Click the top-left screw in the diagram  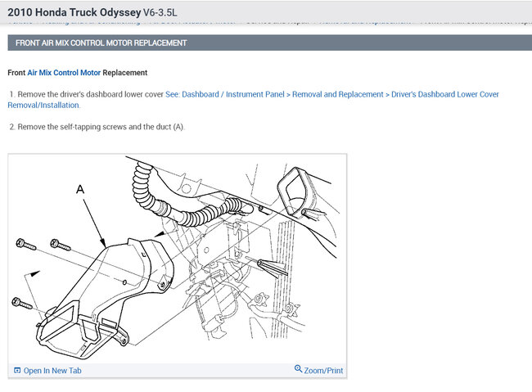point(26,245)
